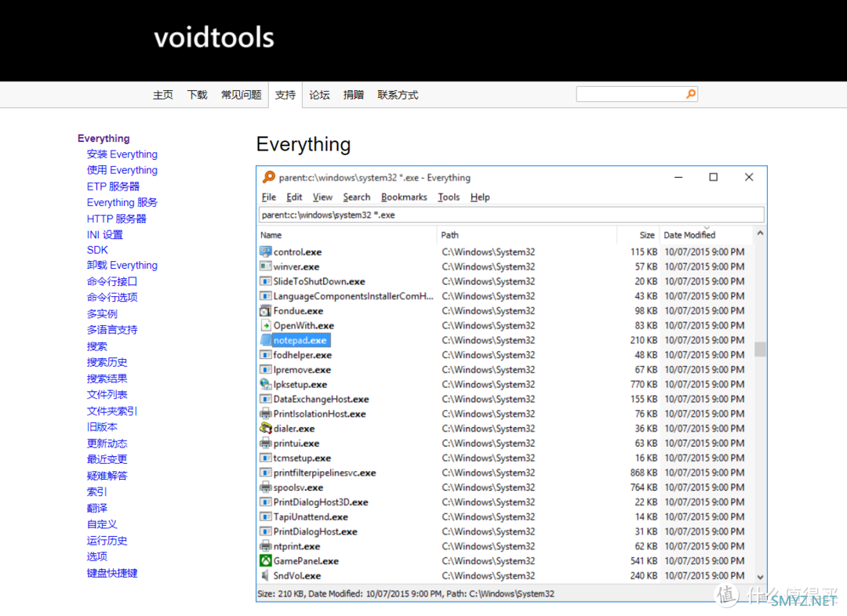Click the DataExchangeHost.exe file icon
Image resolution: width=847 pixels, height=616 pixels.
[x=265, y=399]
